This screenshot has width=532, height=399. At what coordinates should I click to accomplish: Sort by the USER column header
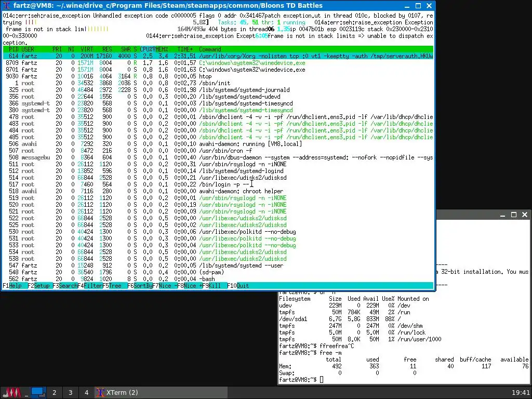click(28, 49)
